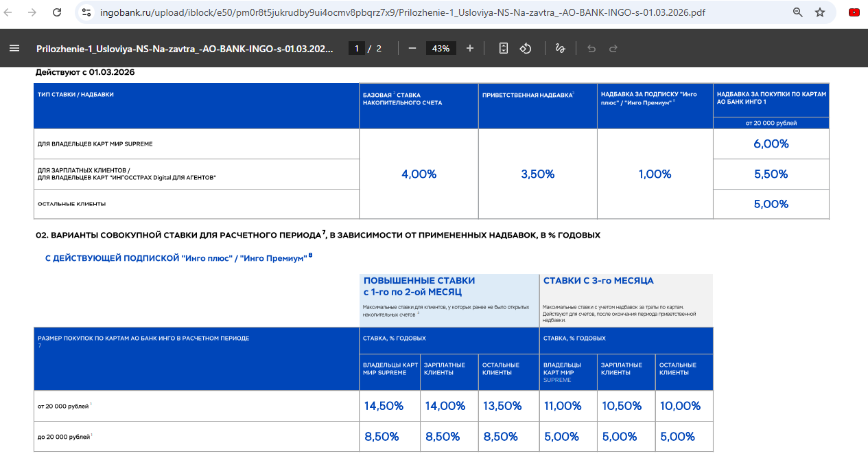Screen dimensions: 868x456
Task: Open browser zoom magnifier icon
Action: (797, 12)
